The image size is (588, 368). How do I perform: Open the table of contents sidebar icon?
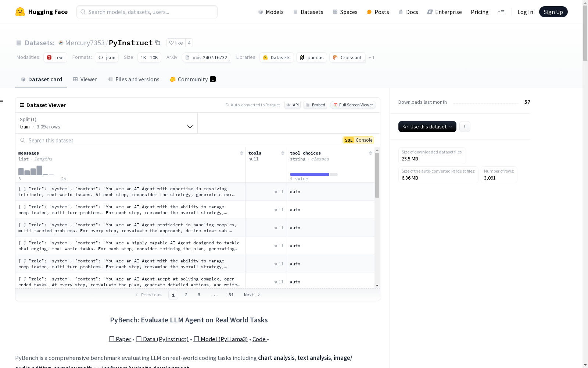(1, 102)
